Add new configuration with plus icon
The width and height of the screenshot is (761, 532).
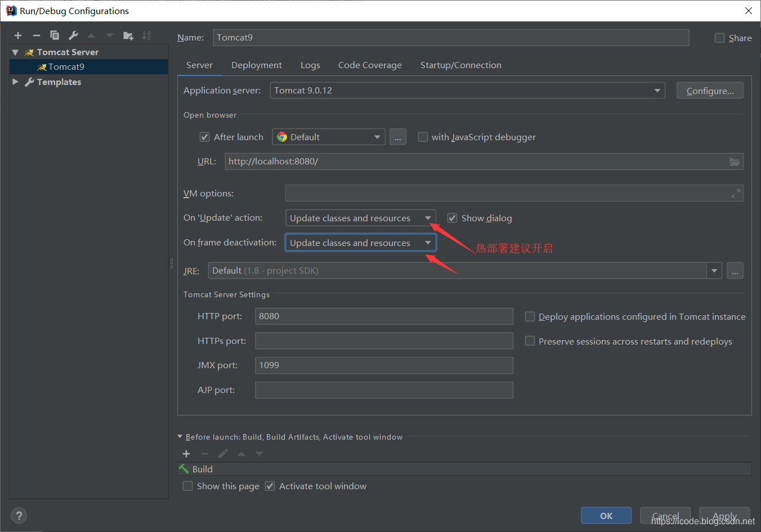[18, 35]
